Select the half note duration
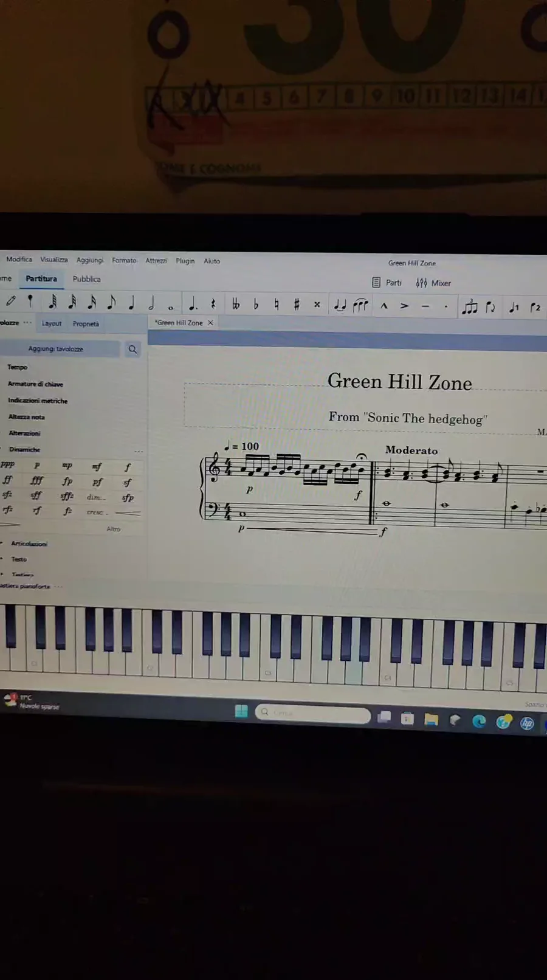Screen dimensions: 547x980 [151, 303]
